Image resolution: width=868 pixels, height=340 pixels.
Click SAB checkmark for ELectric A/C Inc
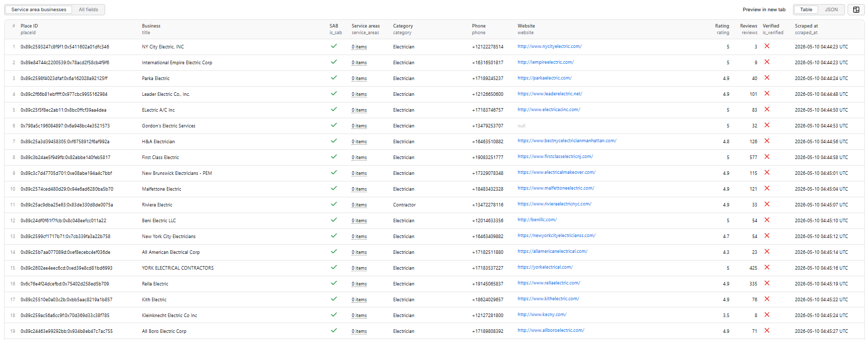click(x=334, y=109)
